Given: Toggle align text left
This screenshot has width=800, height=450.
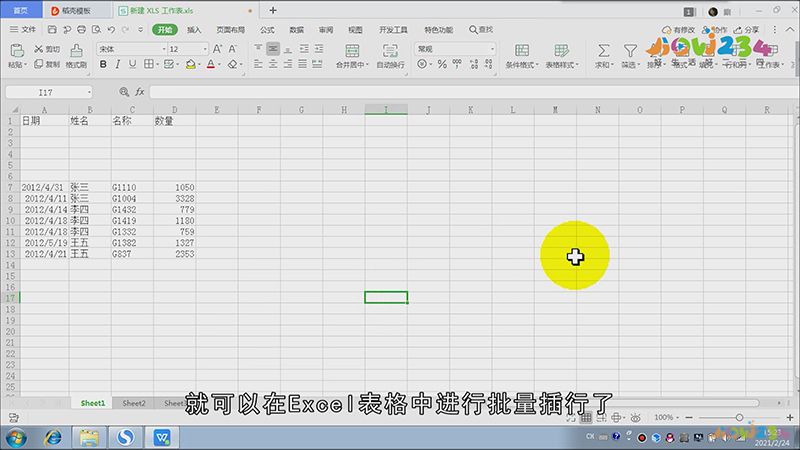Looking at the screenshot, I should pos(258,64).
